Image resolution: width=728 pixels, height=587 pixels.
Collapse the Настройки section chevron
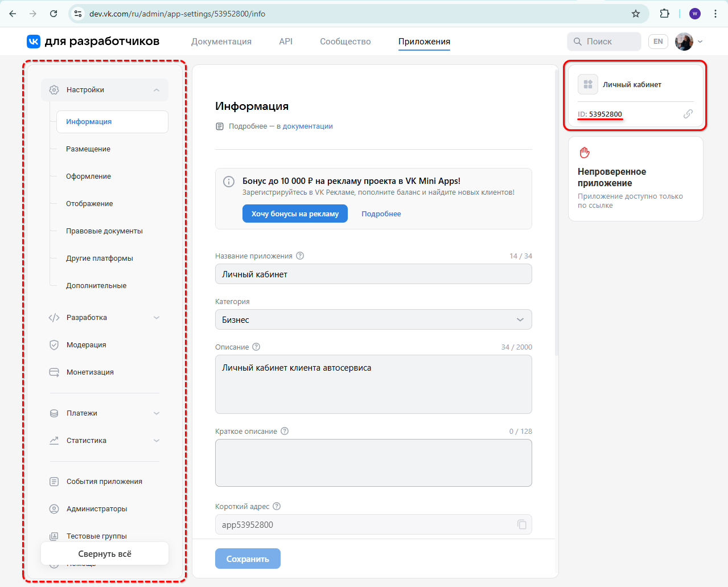click(157, 89)
